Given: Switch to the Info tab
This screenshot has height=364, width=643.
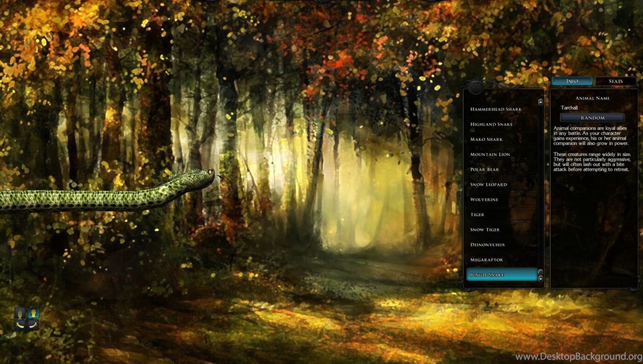Looking at the screenshot, I should click(x=571, y=81).
